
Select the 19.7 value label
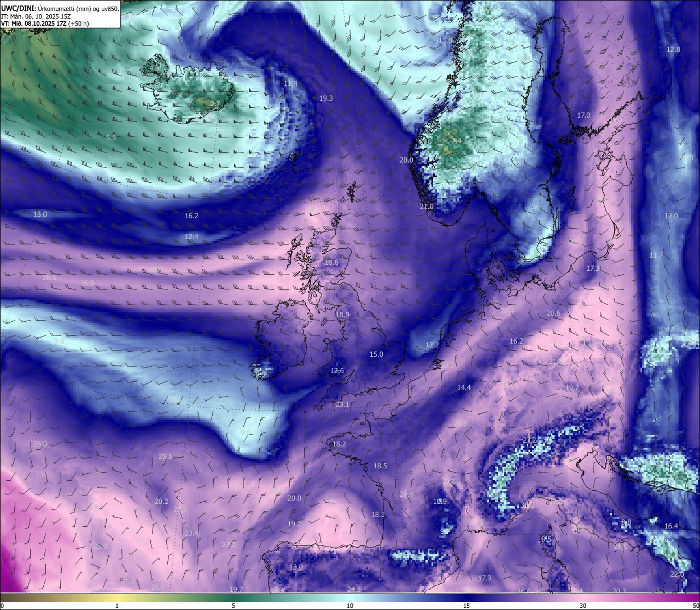pos(236,589)
